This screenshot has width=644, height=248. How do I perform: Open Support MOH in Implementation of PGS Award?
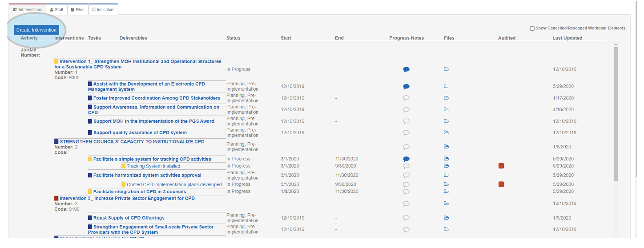tap(154, 121)
